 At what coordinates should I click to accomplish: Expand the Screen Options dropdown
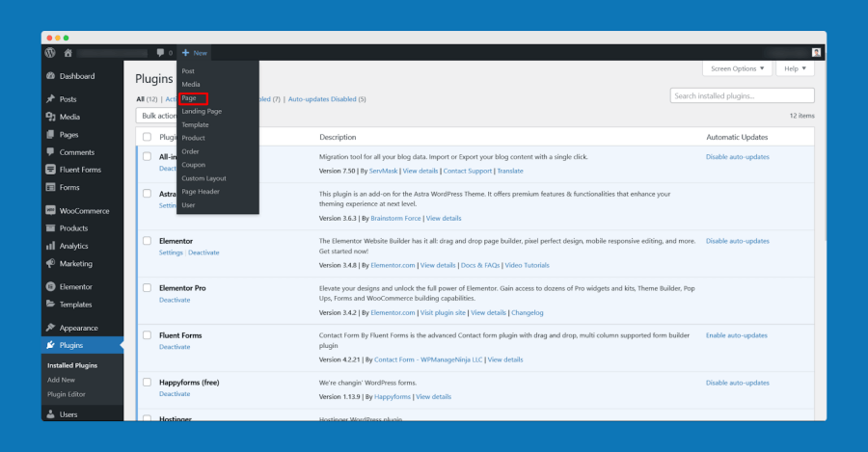pyautogui.click(x=737, y=68)
